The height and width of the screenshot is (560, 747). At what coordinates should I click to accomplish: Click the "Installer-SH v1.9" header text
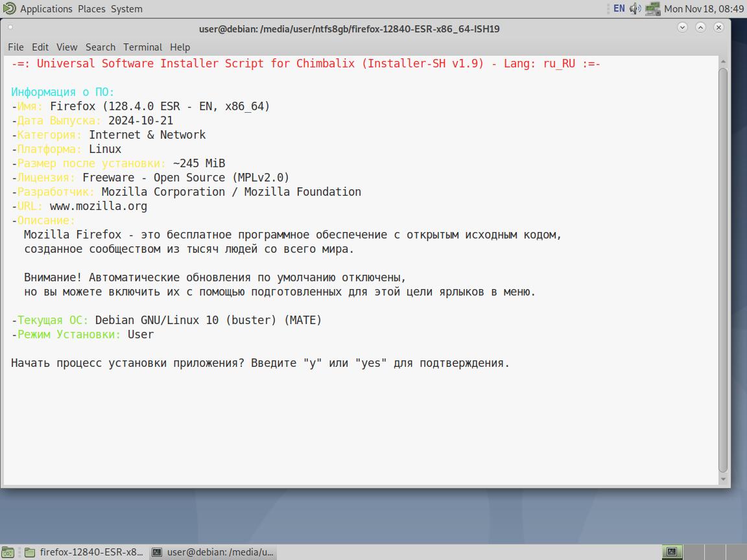point(425,64)
